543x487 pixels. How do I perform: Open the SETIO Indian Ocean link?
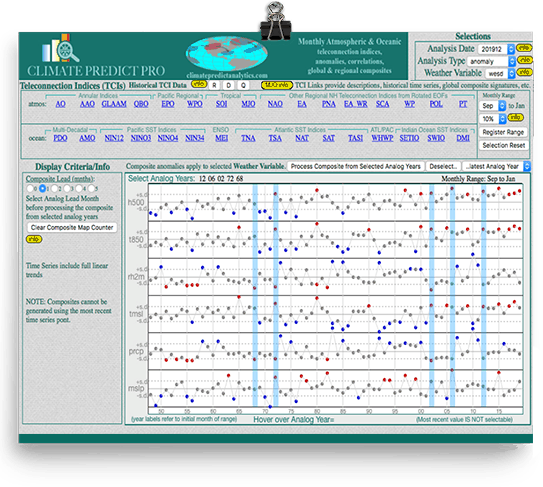pos(409,138)
